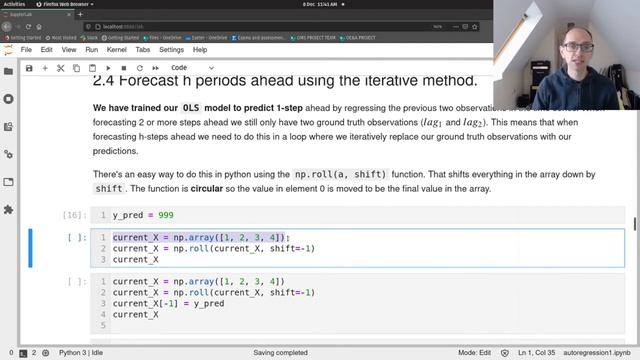Image resolution: width=640 pixels, height=360 pixels.
Task: Open the Run menu
Action: coord(91,50)
